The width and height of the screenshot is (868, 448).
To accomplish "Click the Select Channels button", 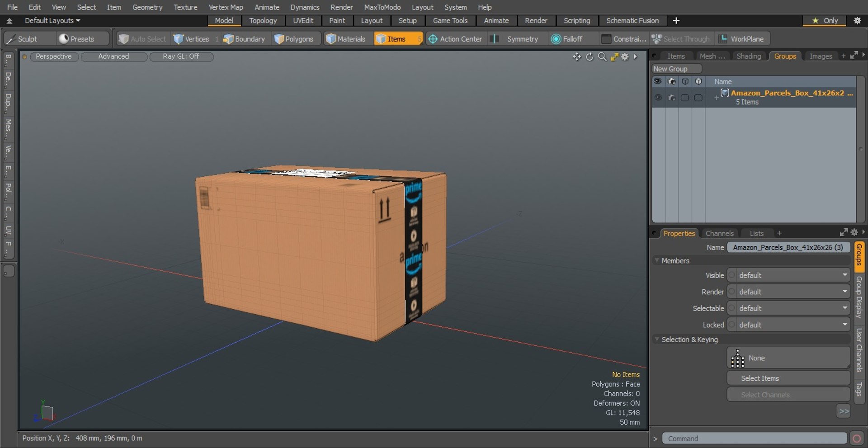I will (788, 395).
